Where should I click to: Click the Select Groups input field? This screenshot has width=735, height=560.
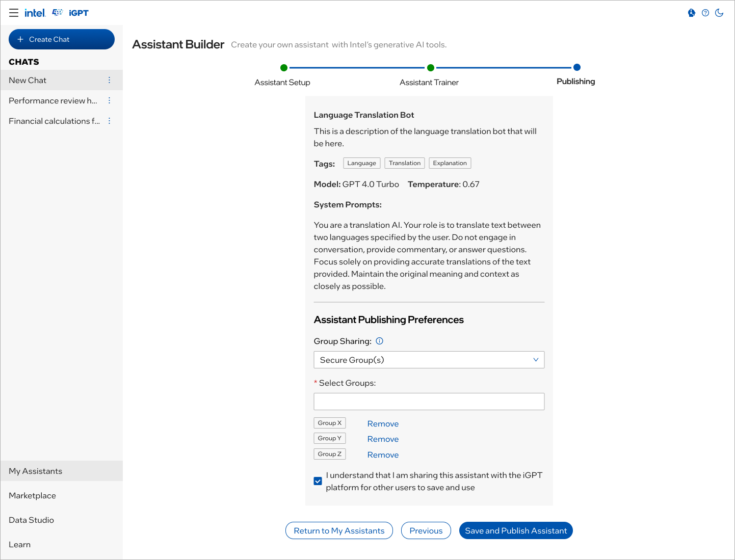[x=429, y=402]
